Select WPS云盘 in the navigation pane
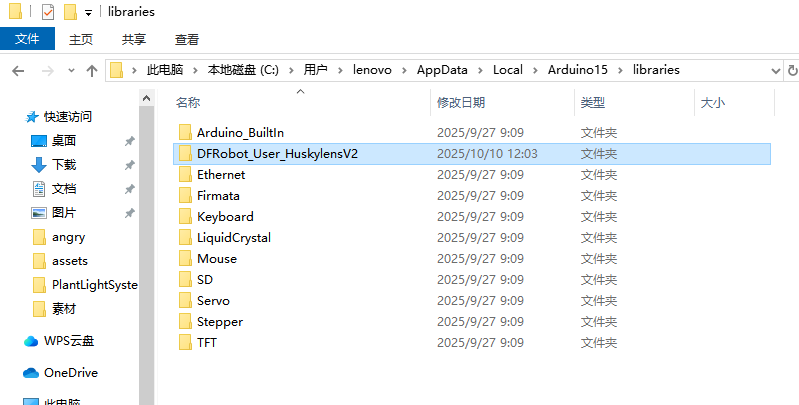799x405 pixels. pos(69,341)
